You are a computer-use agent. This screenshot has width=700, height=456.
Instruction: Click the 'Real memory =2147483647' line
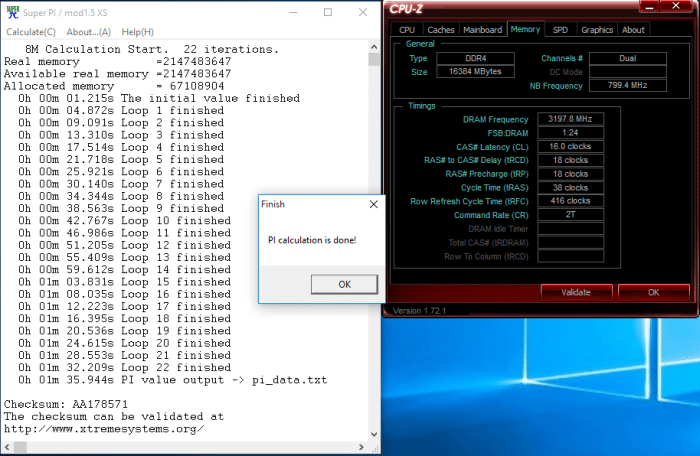[x=117, y=61]
